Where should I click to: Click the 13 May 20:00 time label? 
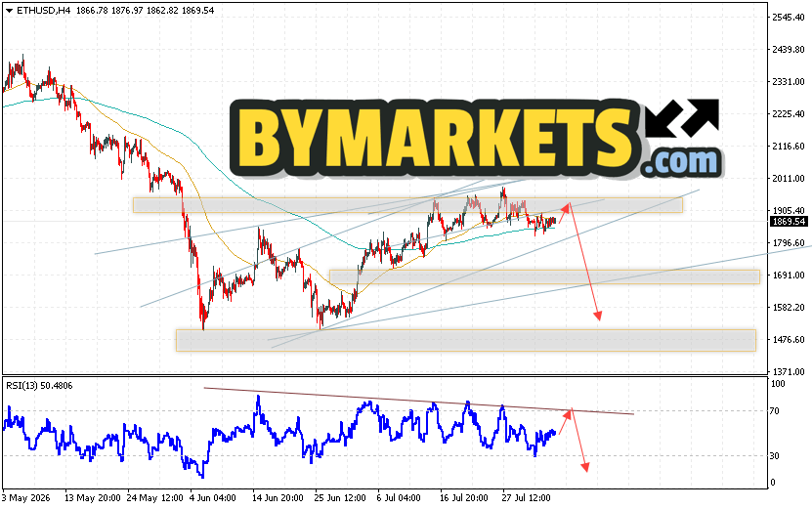(93, 498)
